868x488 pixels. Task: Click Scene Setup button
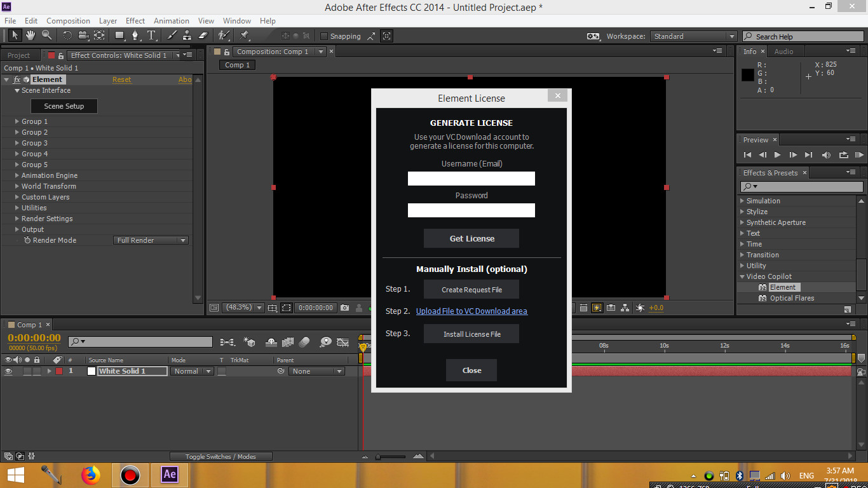pyautogui.click(x=64, y=106)
